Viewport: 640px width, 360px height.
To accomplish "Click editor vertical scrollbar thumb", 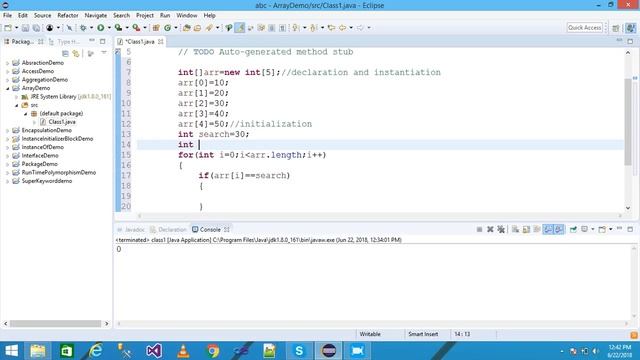I will click(628, 121).
